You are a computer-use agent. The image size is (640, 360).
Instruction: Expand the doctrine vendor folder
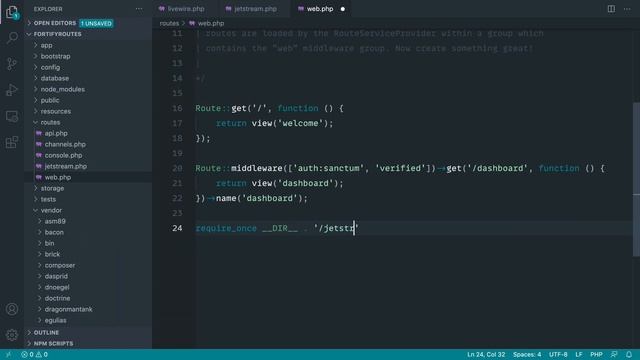tap(57, 299)
